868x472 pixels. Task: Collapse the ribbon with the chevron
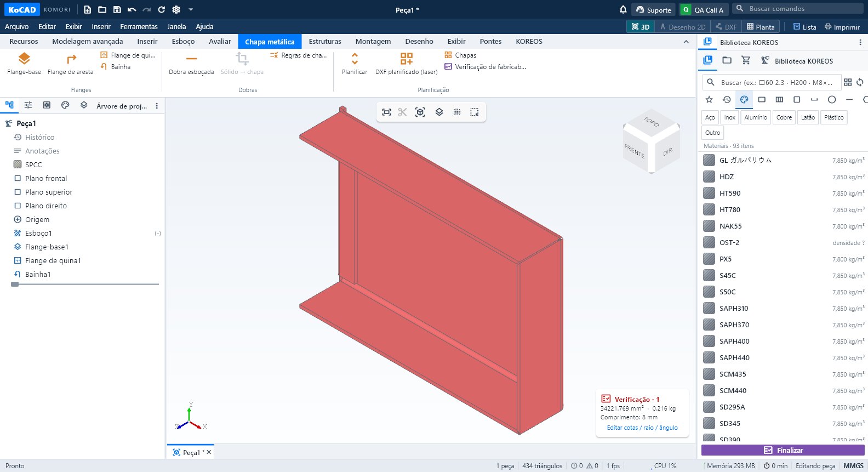[686, 42]
